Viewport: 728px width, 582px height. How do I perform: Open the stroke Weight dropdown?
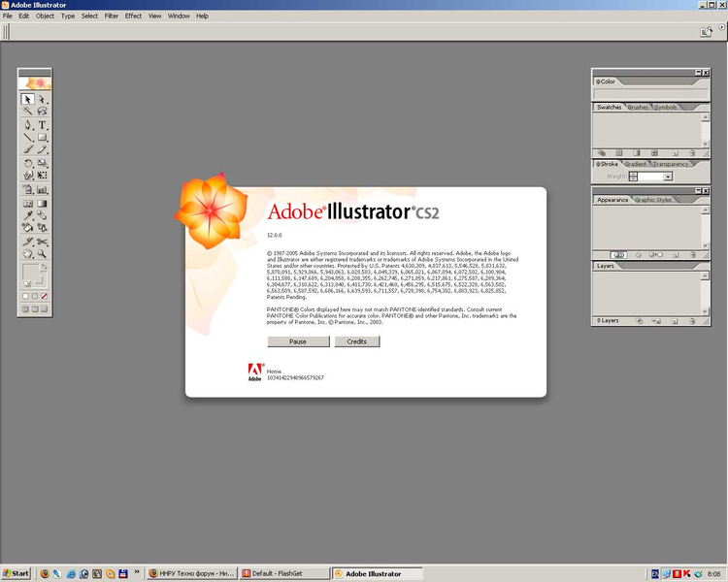coord(668,177)
